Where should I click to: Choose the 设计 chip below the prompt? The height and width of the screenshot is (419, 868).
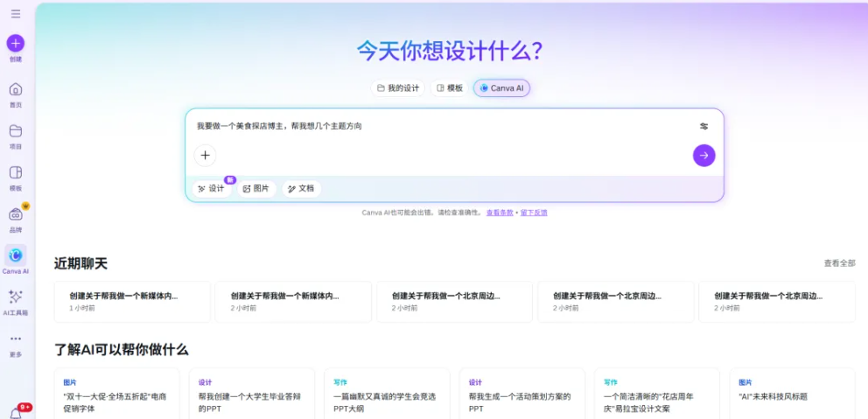(x=212, y=189)
